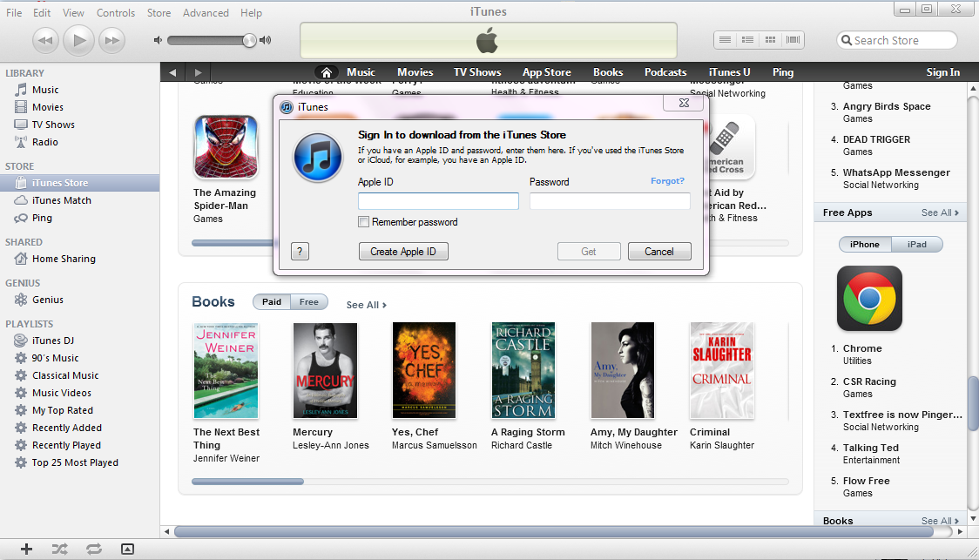Viewport: 979px width, 560px height.
Task: Switch to List view icon
Action: (725, 40)
